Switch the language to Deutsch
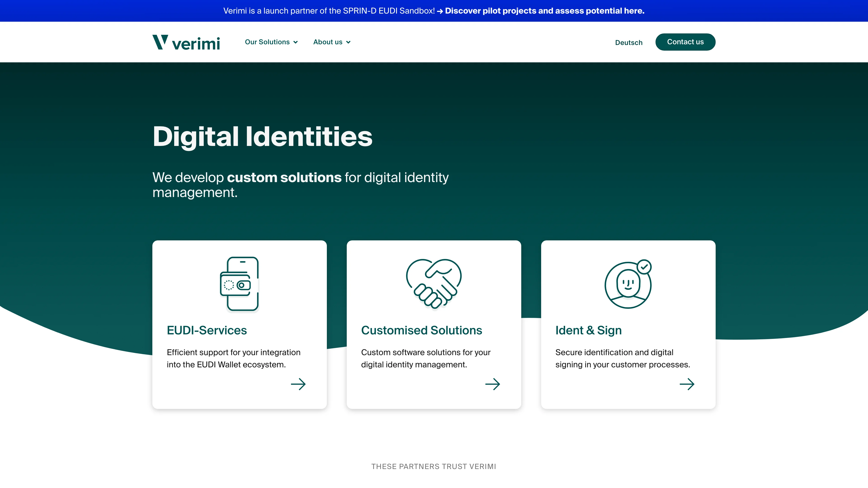This screenshot has width=868, height=488. point(628,42)
